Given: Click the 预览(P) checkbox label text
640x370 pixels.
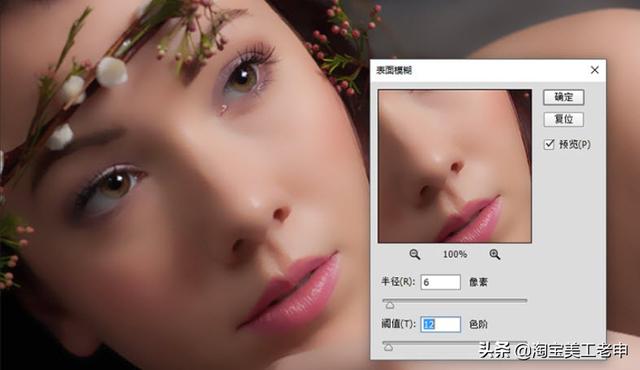Looking at the screenshot, I should pyautogui.click(x=575, y=144).
